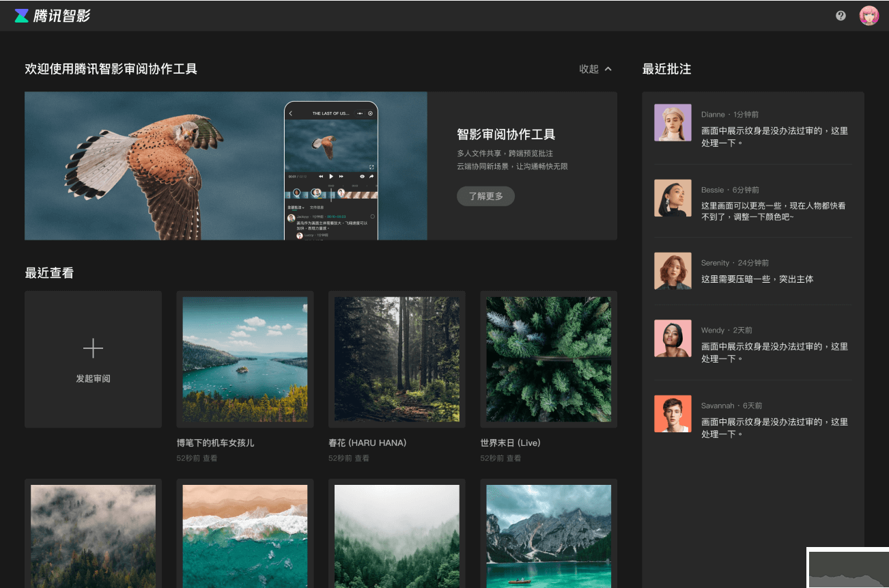The height and width of the screenshot is (588, 889).
Task: Click Serenity's avatar in 最近批注
Action: (673, 271)
